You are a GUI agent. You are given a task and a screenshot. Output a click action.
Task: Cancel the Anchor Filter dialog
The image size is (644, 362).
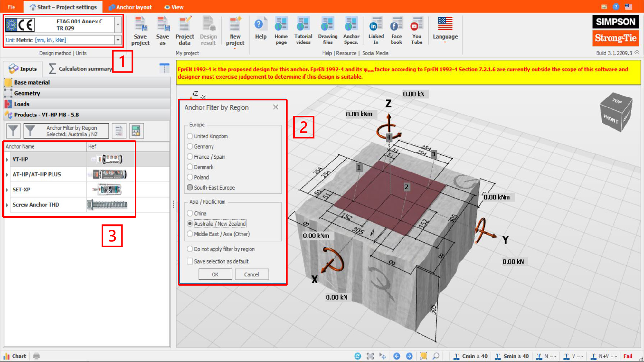click(x=251, y=274)
